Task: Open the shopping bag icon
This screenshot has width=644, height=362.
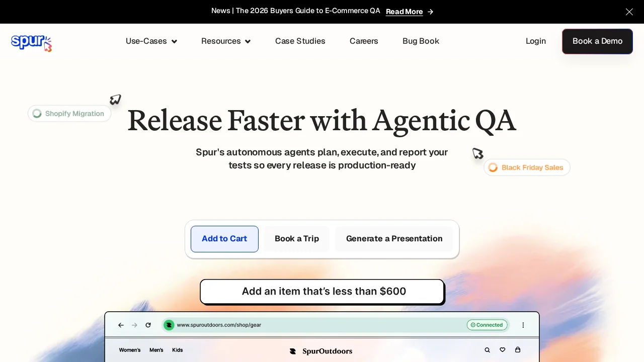Action: (518, 350)
